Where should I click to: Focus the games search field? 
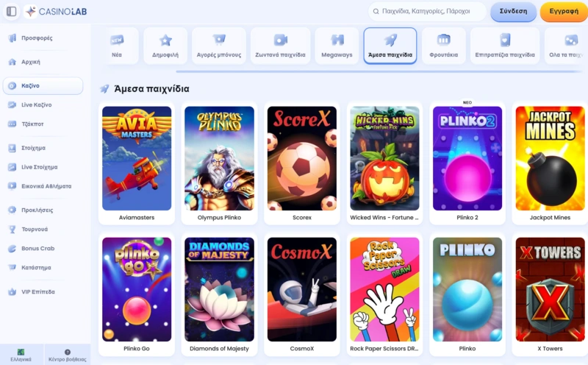[427, 11]
